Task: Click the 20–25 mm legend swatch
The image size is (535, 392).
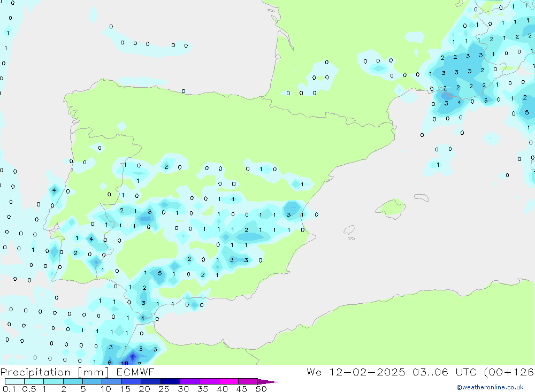Action: point(151,381)
